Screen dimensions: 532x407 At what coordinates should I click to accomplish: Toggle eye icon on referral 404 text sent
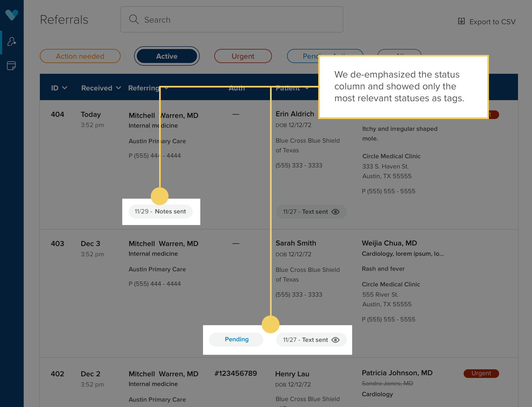tap(335, 212)
